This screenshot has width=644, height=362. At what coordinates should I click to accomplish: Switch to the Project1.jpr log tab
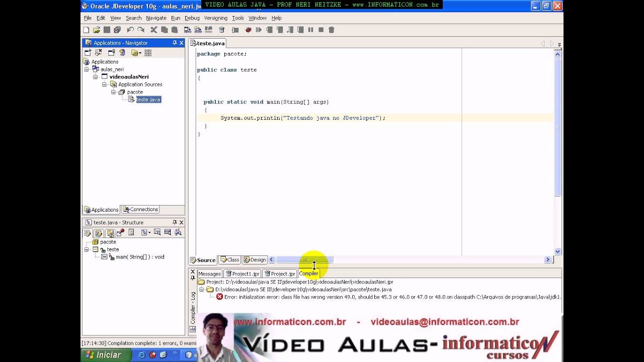[x=243, y=274]
